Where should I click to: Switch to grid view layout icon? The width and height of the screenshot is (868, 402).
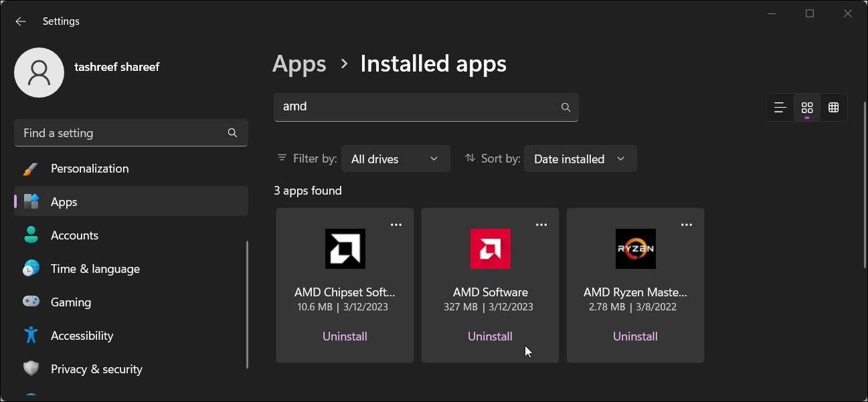(x=807, y=108)
